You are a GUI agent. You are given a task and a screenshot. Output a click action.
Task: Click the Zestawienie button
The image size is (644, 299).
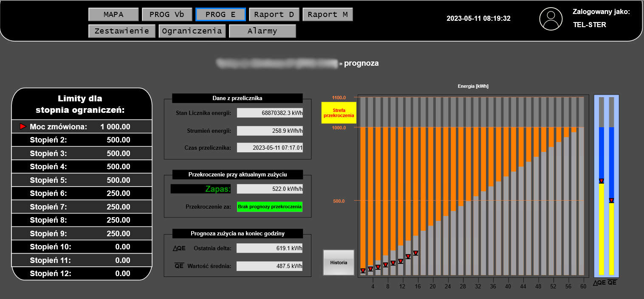[122, 31]
